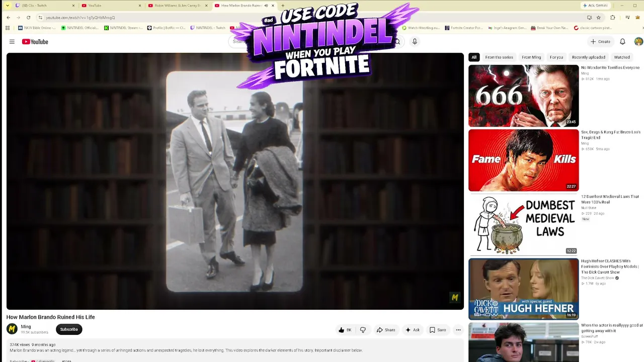
Task: Open '12 Dumbest Medieval Laws' video title
Action: click(x=610, y=199)
